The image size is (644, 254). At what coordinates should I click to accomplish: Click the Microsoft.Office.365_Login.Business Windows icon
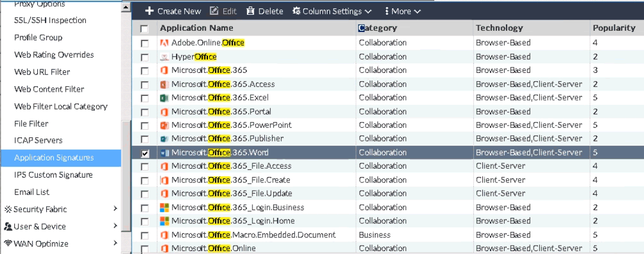click(164, 208)
